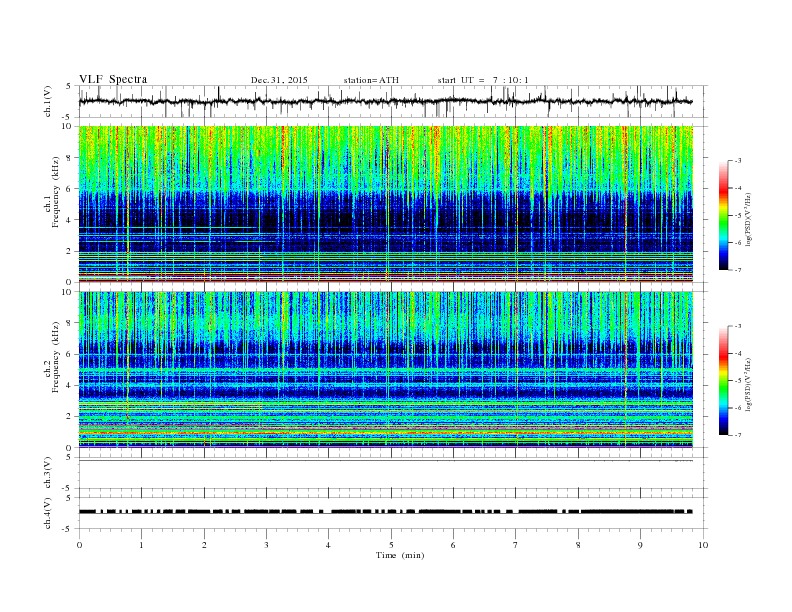Click time axis tick label "7"

tap(516, 545)
